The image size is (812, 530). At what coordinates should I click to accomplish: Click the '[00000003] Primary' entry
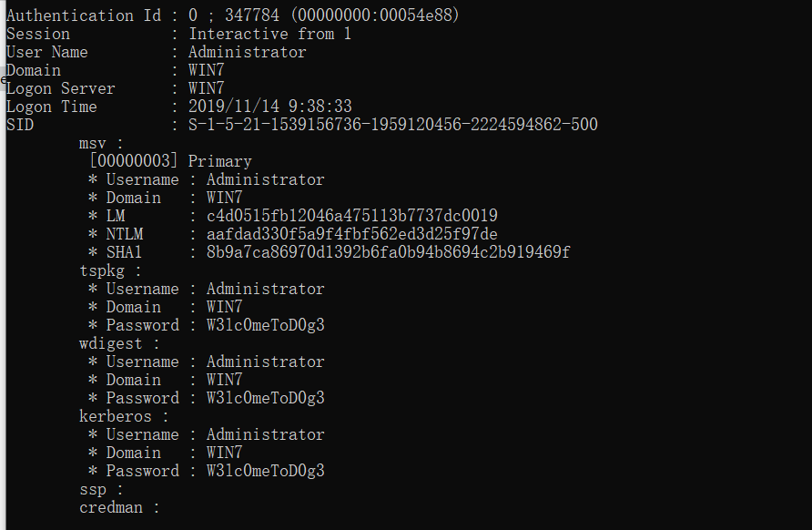169,161
